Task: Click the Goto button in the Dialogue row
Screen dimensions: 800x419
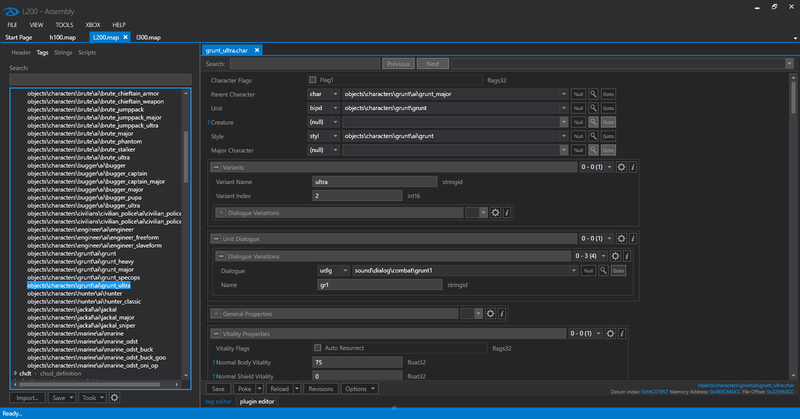Action: click(x=619, y=271)
